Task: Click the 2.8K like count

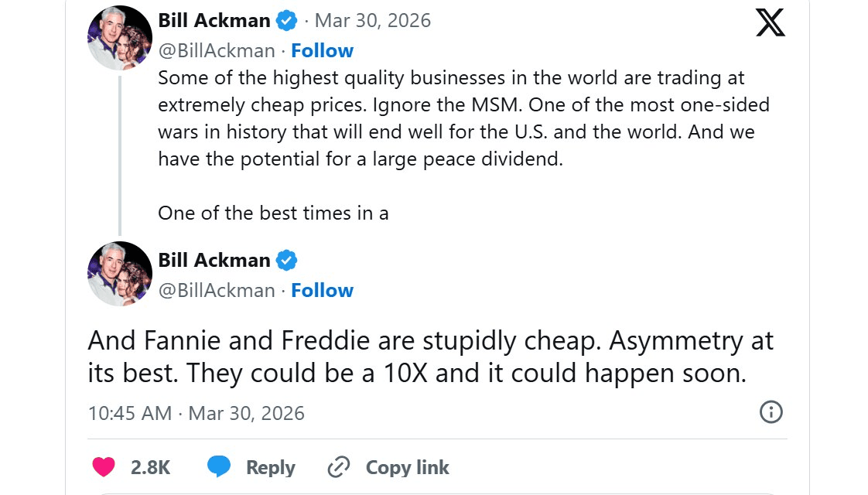Action: pos(149,467)
